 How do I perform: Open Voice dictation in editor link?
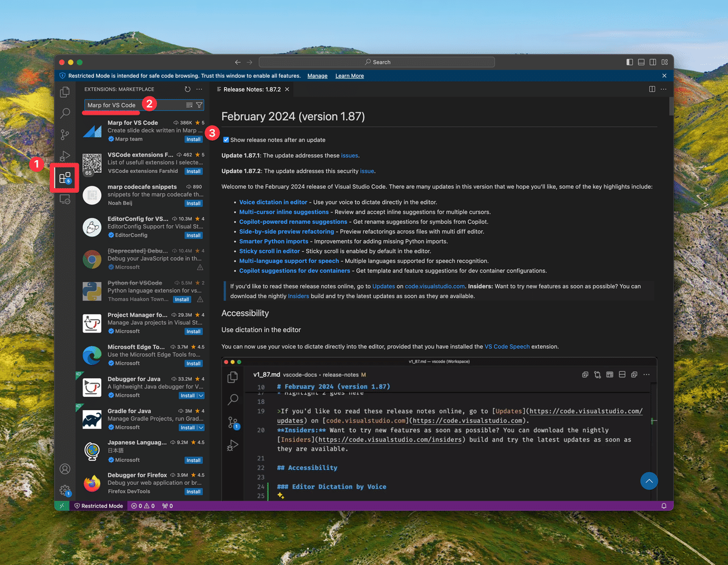(x=273, y=202)
